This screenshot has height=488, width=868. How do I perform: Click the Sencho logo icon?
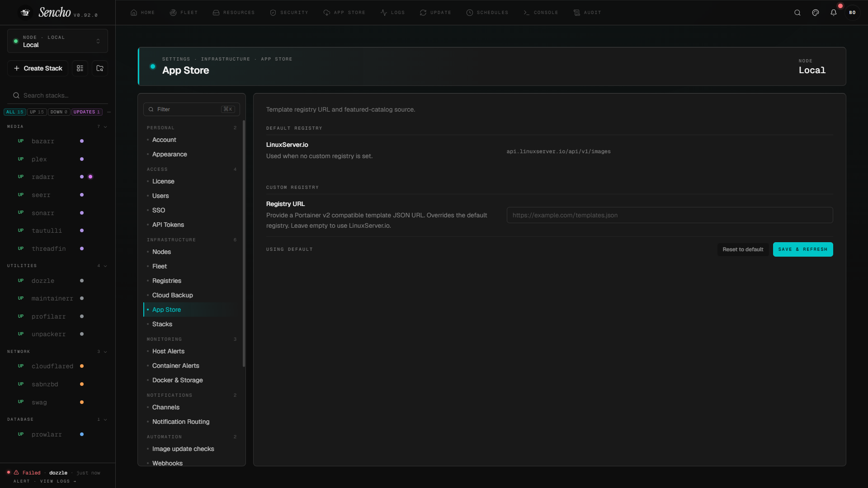25,13
